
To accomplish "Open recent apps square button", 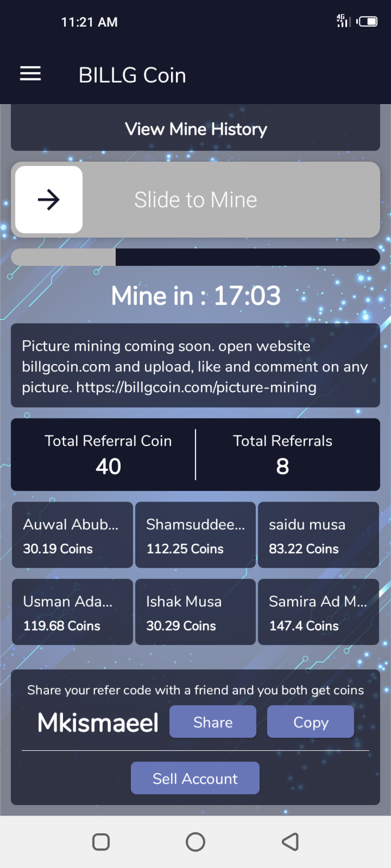I will (x=101, y=842).
